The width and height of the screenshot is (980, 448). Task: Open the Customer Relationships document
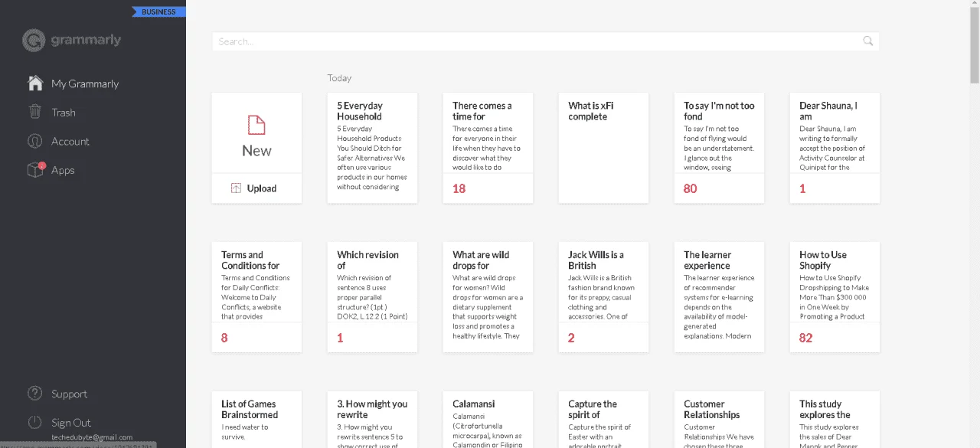(719, 420)
